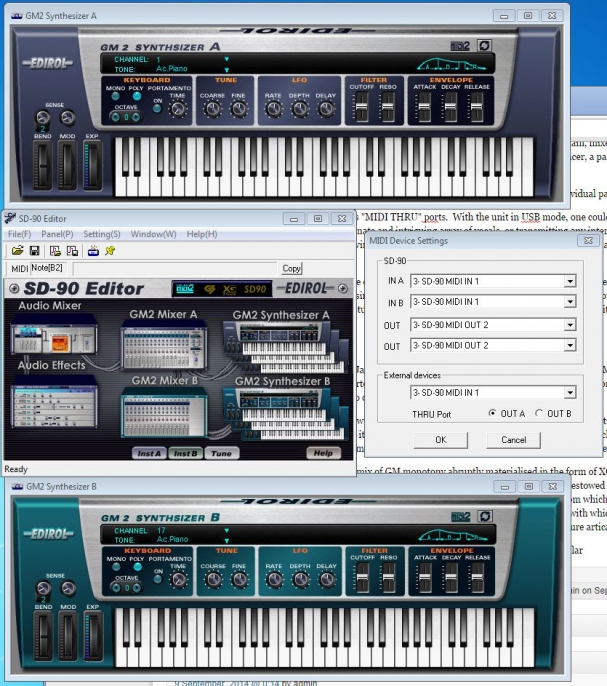Image resolution: width=607 pixels, height=686 pixels.
Task: Click octave up button in Synthesizer A
Action: pos(136,117)
